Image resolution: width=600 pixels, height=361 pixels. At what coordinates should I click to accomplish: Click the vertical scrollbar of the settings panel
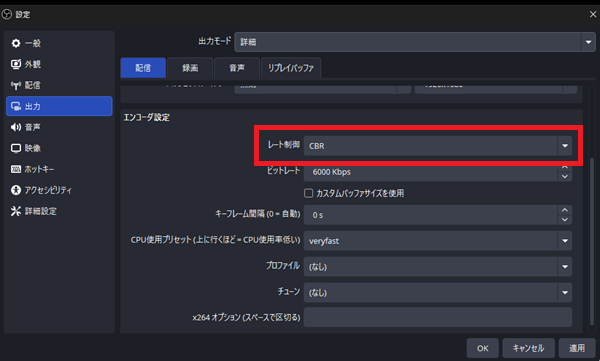point(592,241)
